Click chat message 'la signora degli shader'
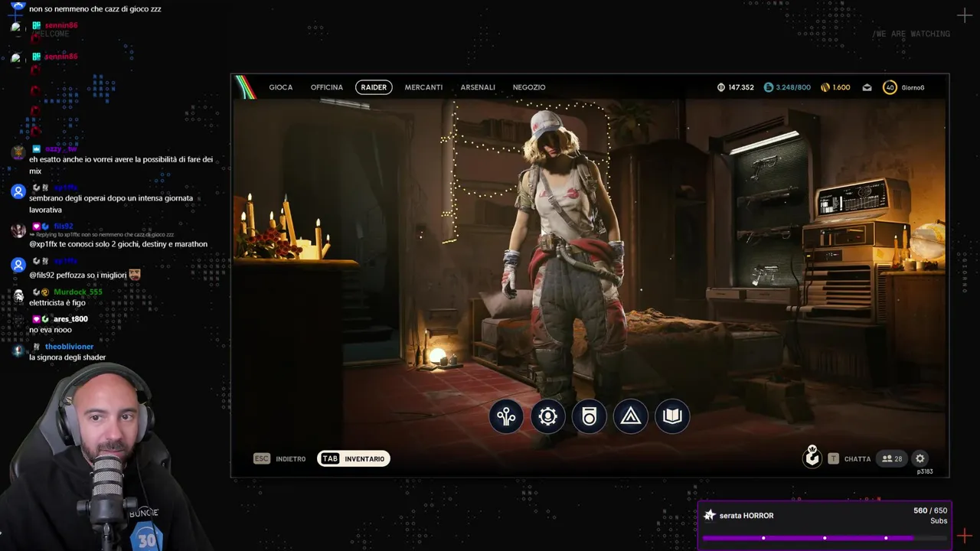 click(67, 357)
